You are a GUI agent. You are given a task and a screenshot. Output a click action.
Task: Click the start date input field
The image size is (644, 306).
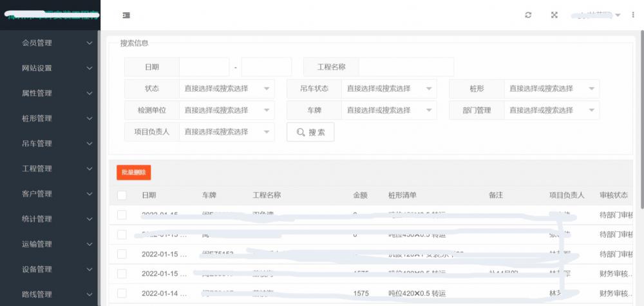(204, 67)
